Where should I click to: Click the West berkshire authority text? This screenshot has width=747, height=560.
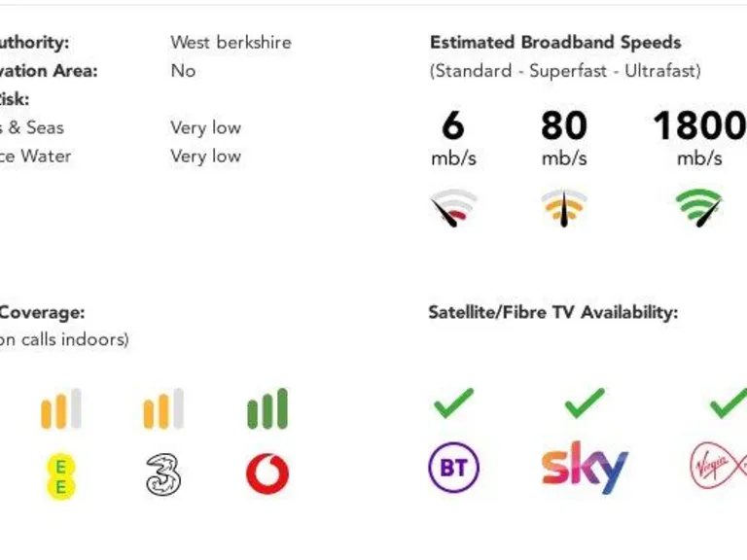pyautogui.click(x=231, y=43)
